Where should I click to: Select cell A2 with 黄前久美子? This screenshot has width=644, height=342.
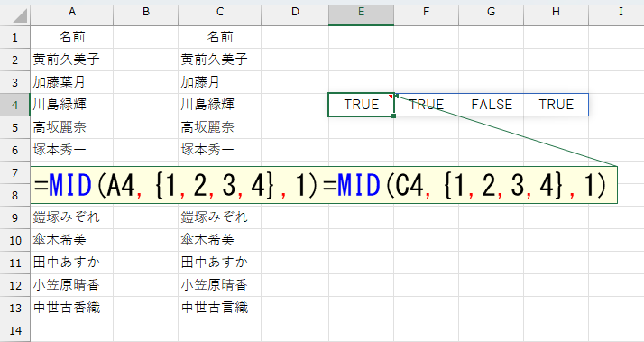click(72, 60)
